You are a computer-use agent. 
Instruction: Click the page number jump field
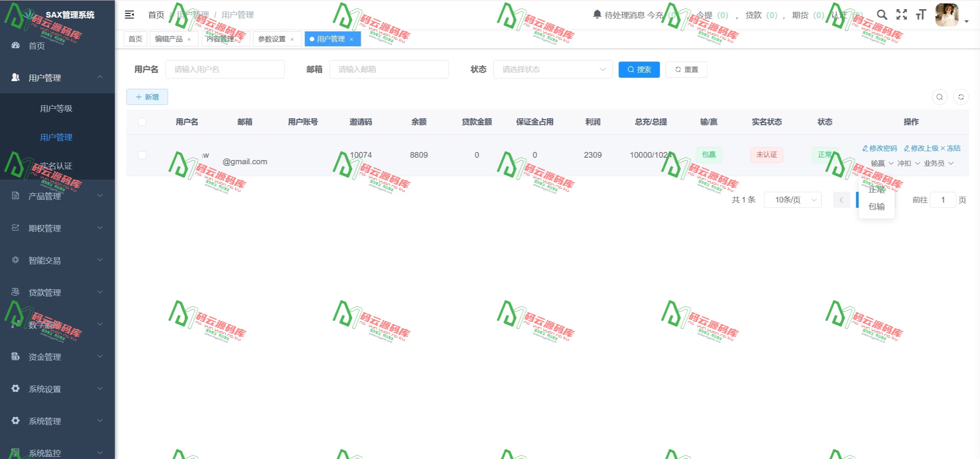pyautogui.click(x=943, y=200)
